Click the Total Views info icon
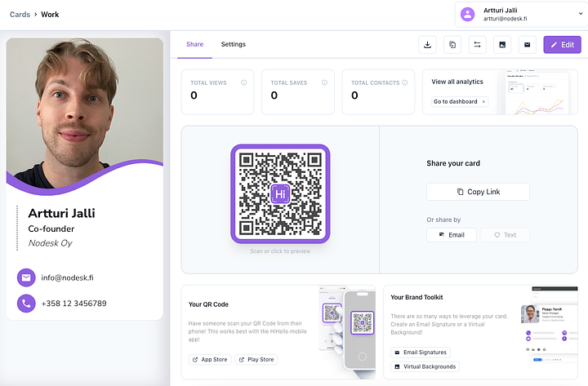 coord(243,82)
